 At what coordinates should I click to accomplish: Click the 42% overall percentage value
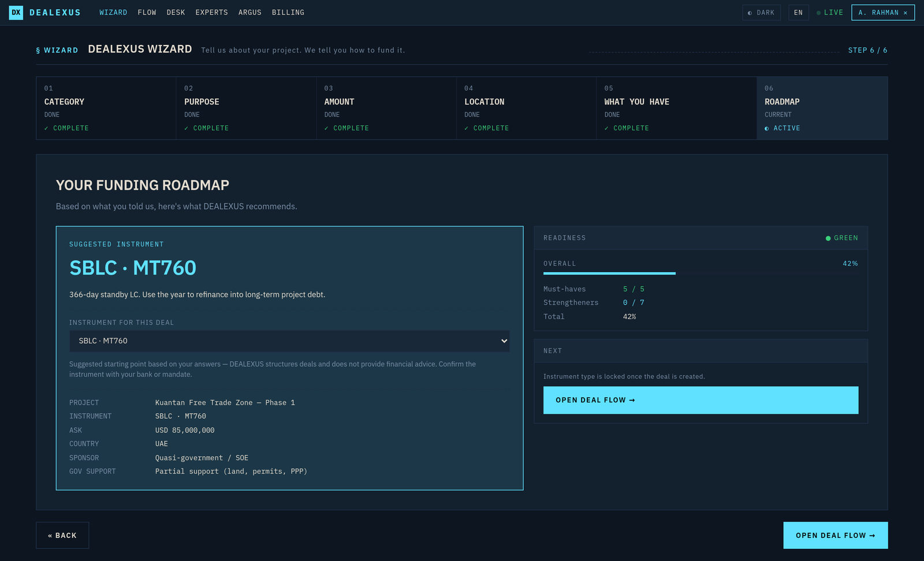[850, 263]
